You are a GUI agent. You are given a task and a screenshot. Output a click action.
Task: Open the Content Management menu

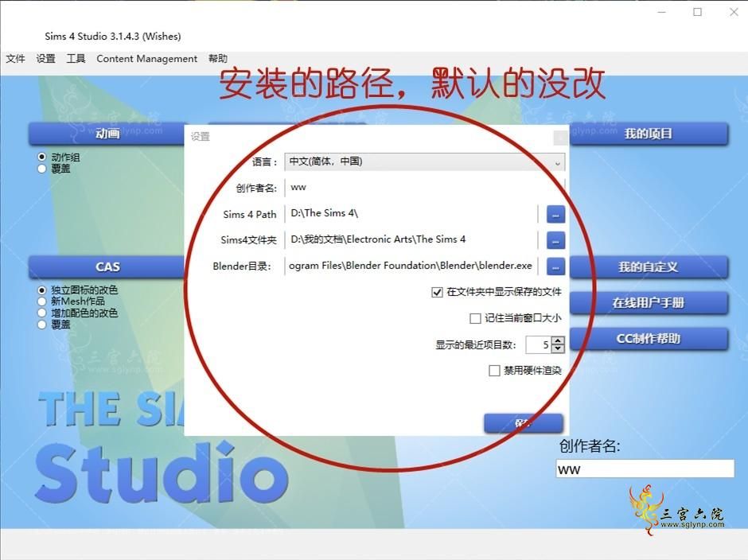tap(147, 59)
